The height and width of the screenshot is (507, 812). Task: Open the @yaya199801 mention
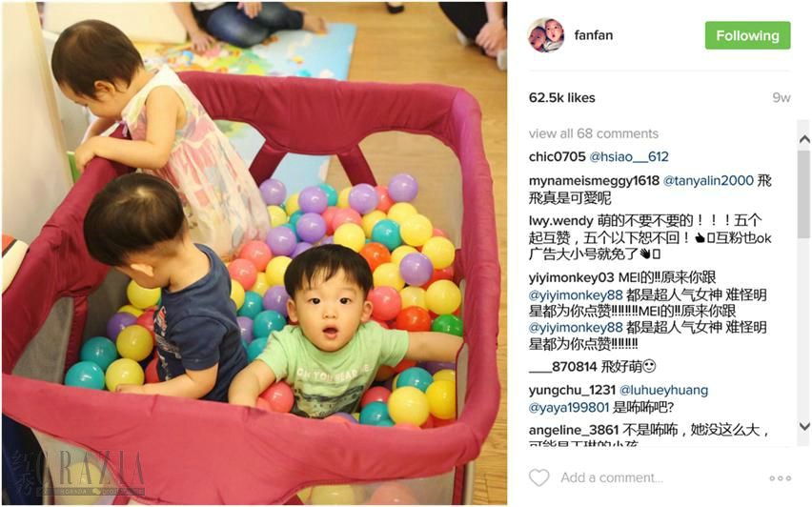[569, 408]
